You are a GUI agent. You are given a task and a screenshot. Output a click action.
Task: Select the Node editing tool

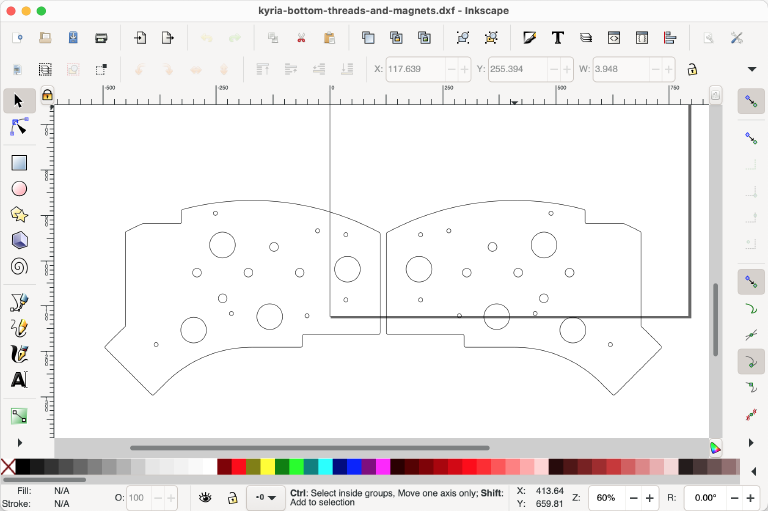pyautogui.click(x=19, y=127)
